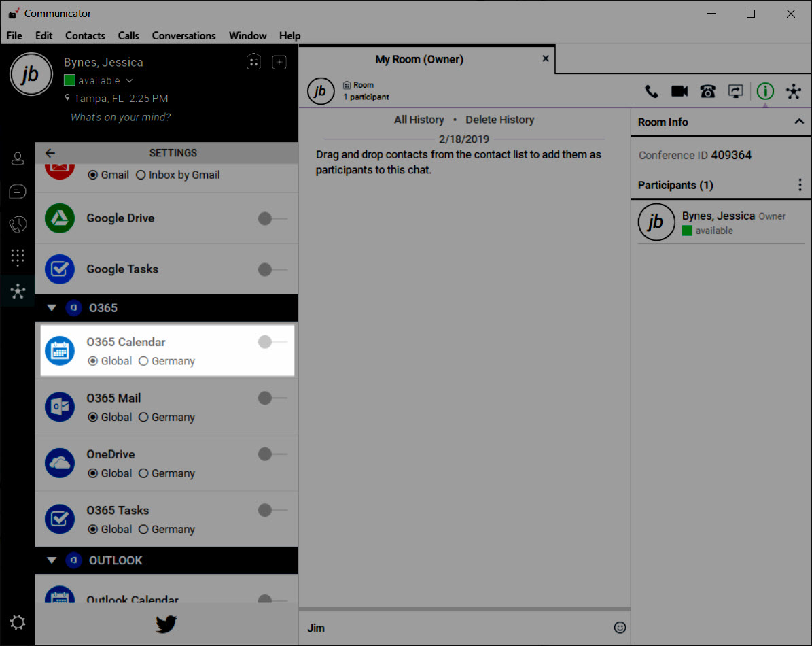Open the Edit menu
Screen dimensions: 812x646
coord(43,36)
